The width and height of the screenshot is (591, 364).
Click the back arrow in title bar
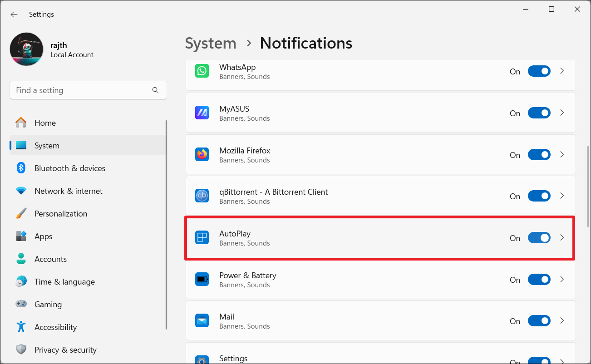[x=14, y=15]
